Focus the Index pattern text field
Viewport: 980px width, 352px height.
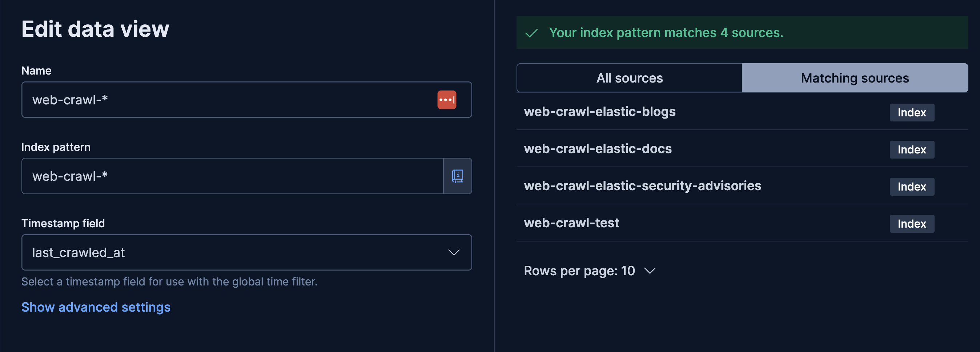pyautogui.click(x=232, y=176)
